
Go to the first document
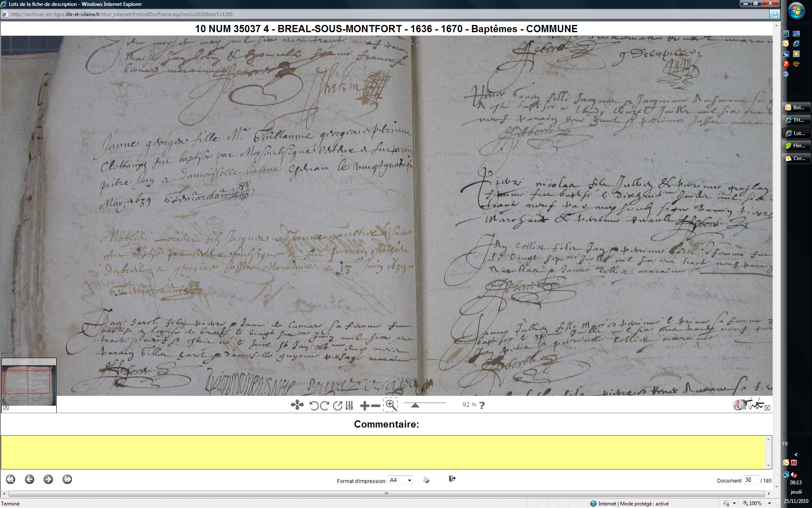pos(11,479)
